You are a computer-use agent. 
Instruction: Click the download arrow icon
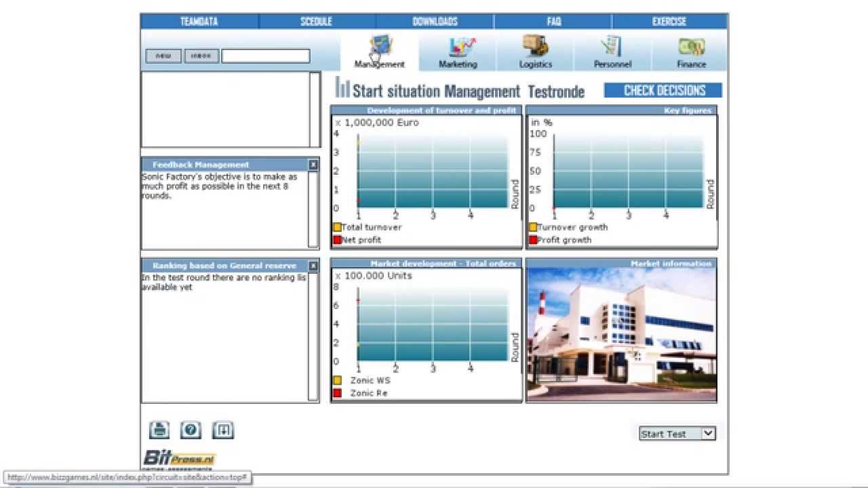(x=223, y=430)
